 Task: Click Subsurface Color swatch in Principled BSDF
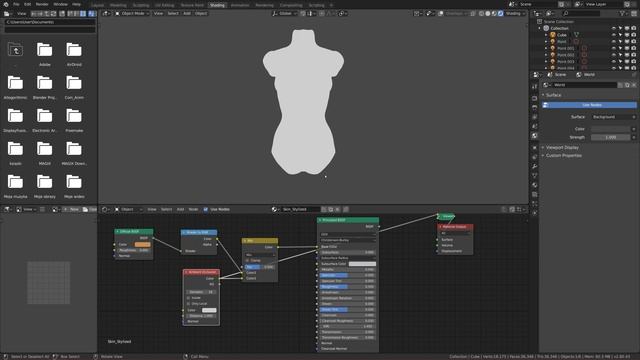coord(362,264)
